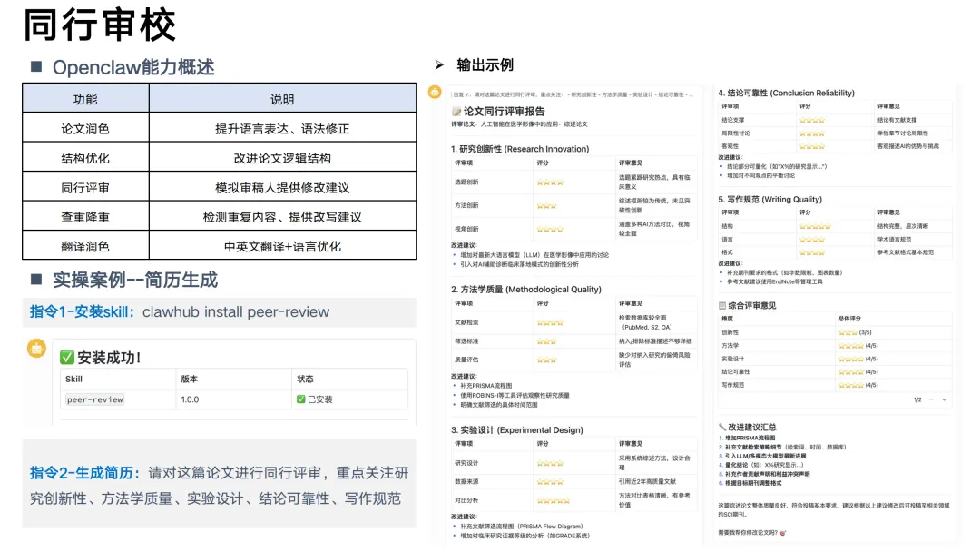Image resolution: width=980 pixels, height=552 pixels.
Task: Click the 论文润色 table cell
Action: 85,129
